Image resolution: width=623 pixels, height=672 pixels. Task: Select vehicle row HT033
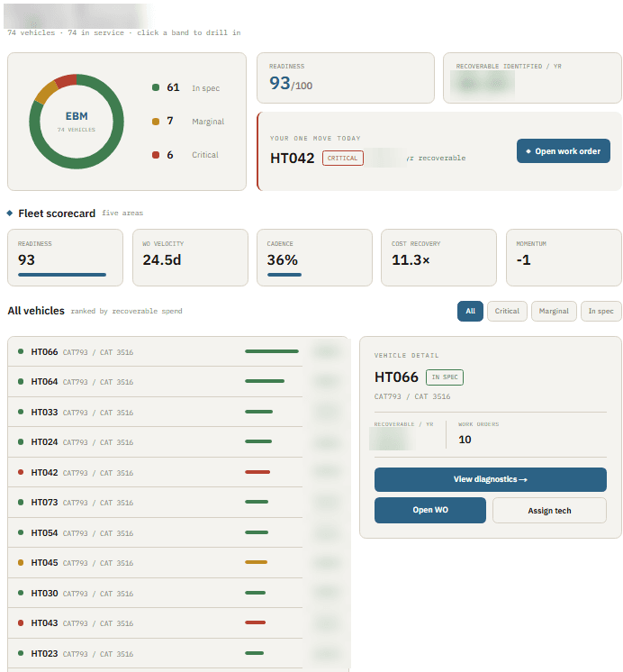tap(178, 412)
